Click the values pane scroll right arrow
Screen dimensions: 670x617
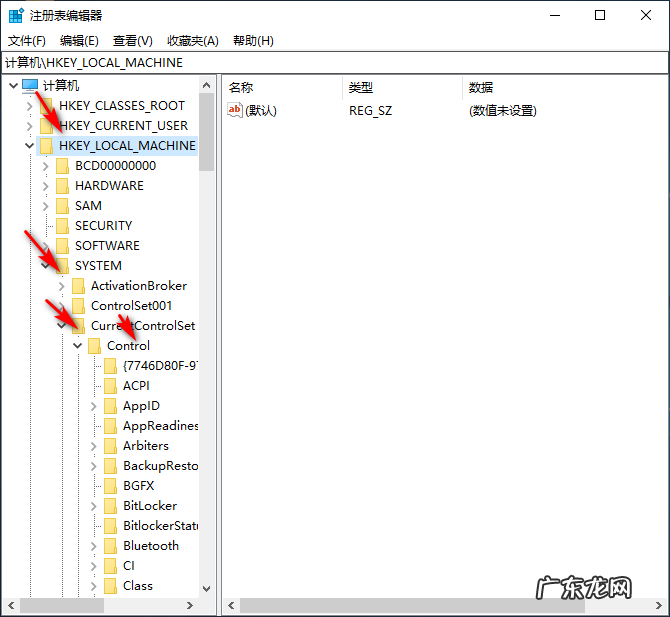click(658, 605)
